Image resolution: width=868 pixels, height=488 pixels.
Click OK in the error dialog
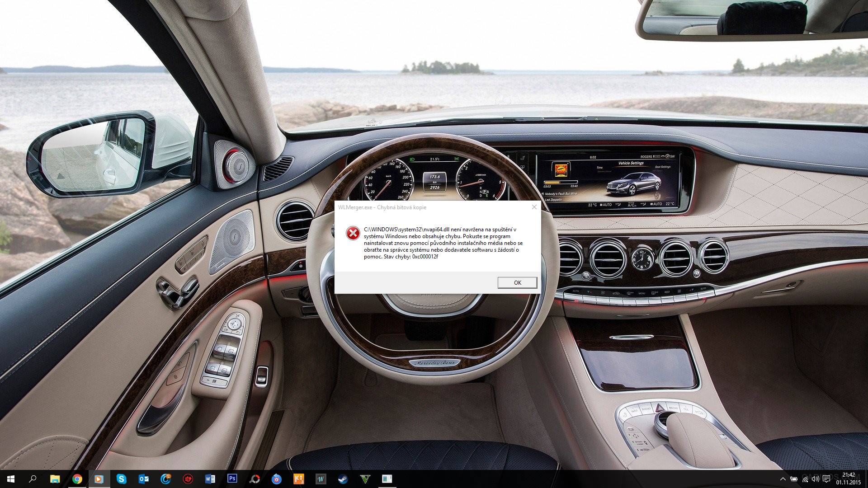pyautogui.click(x=517, y=282)
